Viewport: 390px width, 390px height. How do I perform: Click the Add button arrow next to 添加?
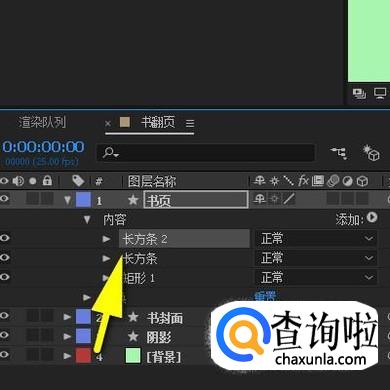pos(372,218)
